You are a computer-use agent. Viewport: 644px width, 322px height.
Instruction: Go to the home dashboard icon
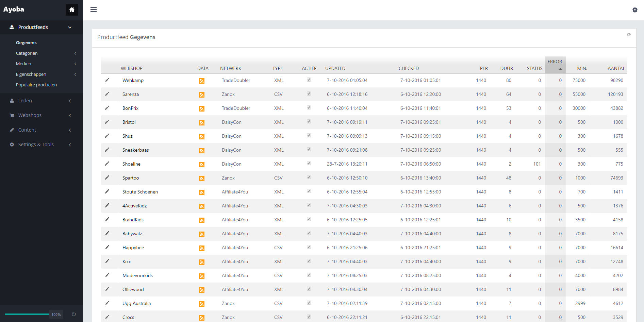pos(72,10)
